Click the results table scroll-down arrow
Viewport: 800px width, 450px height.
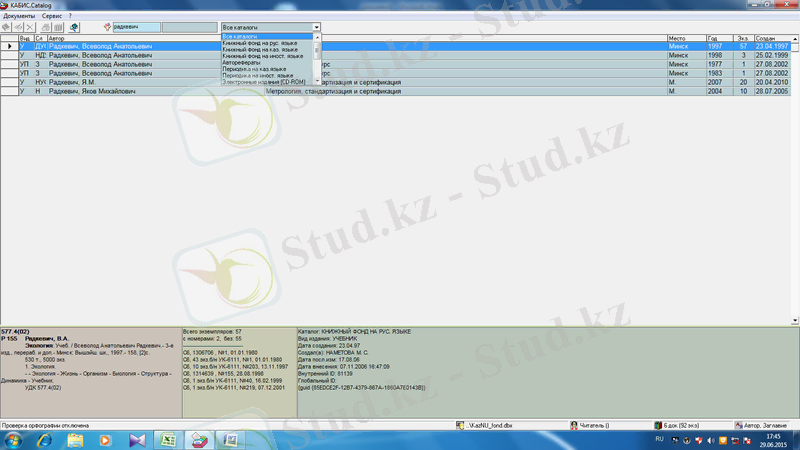(x=795, y=320)
